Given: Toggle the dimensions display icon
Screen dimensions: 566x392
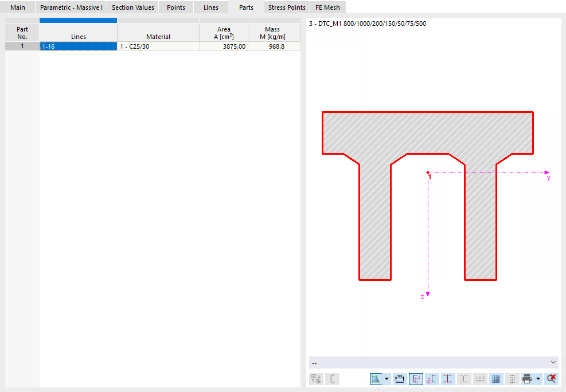Looking at the screenshot, I should [x=400, y=379].
